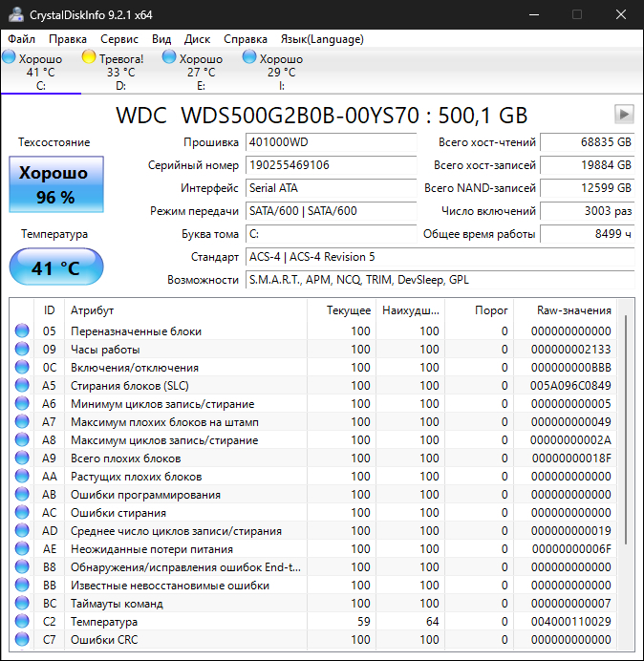The image size is (644, 661).
Task: Select drive E: status orb at 27 °C
Action: (169, 58)
